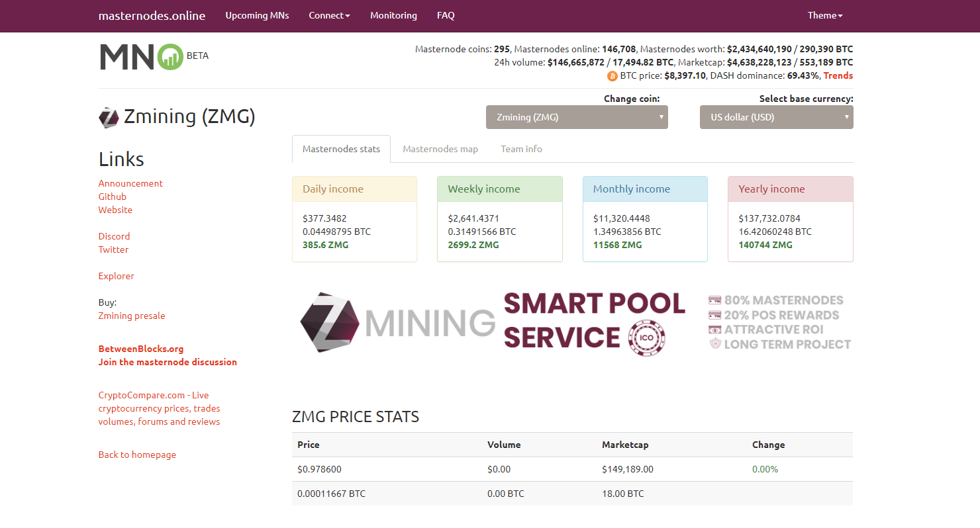
Task: Click the Yearly income card header
Action: click(x=790, y=189)
